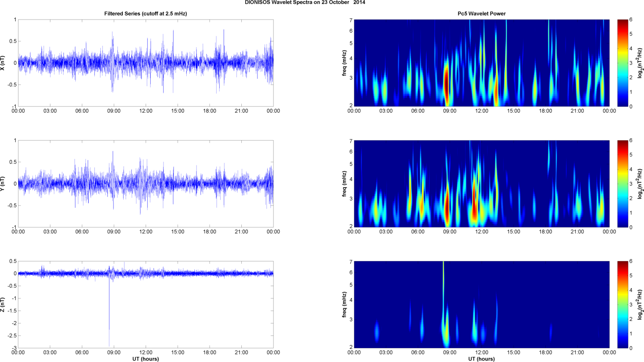
Task: Click the freq (mHz) label of bottom spectrogram
Action: [x=345, y=304]
